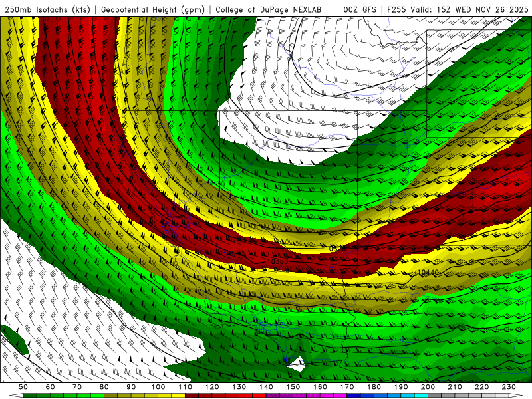
Task: Click the 230 knot scale label
Action: click(509, 387)
